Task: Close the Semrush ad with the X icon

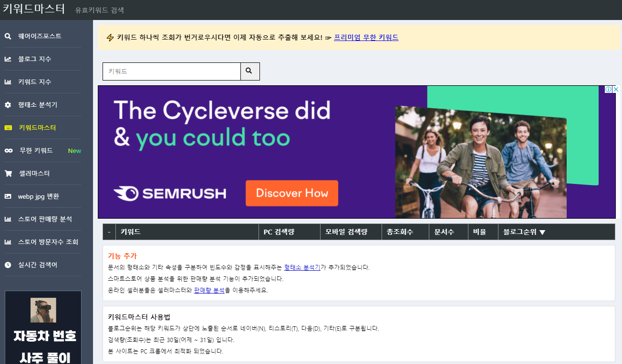Action: coord(616,90)
